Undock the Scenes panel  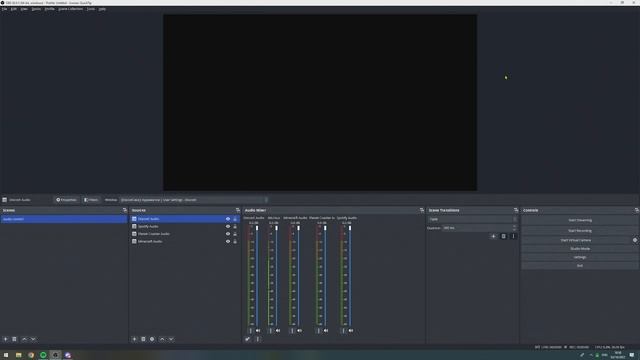[125, 210]
